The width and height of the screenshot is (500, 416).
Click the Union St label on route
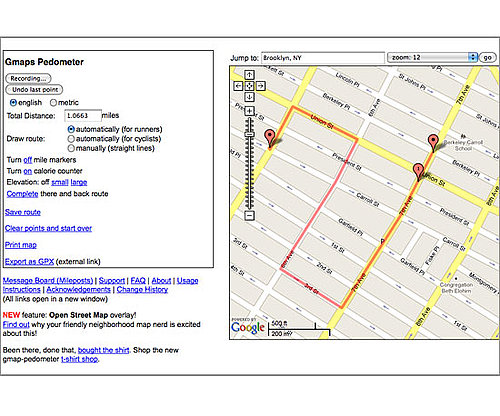pyautogui.click(x=322, y=122)
